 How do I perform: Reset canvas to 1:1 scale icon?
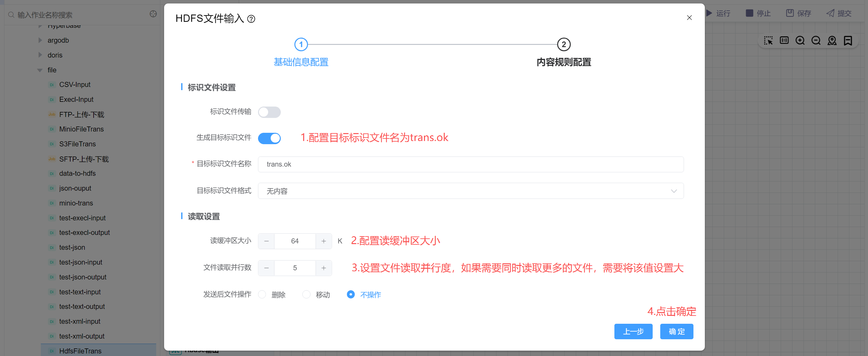784,41
